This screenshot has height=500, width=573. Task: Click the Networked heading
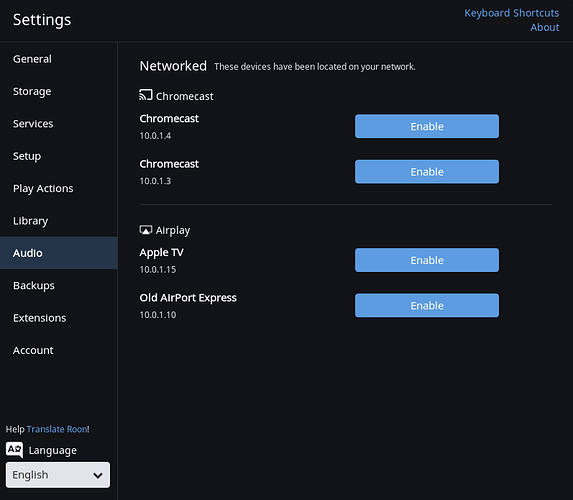coord(173,66)
